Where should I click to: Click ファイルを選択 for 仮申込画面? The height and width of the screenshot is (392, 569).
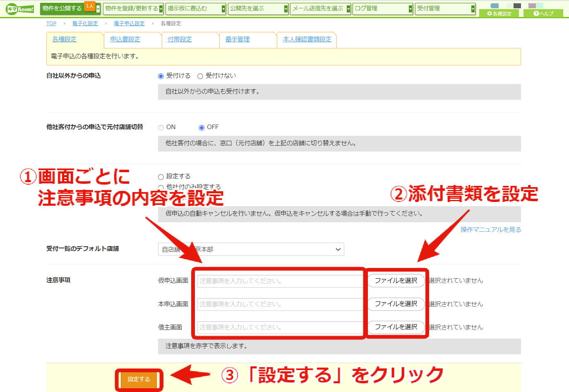[396, 280]
